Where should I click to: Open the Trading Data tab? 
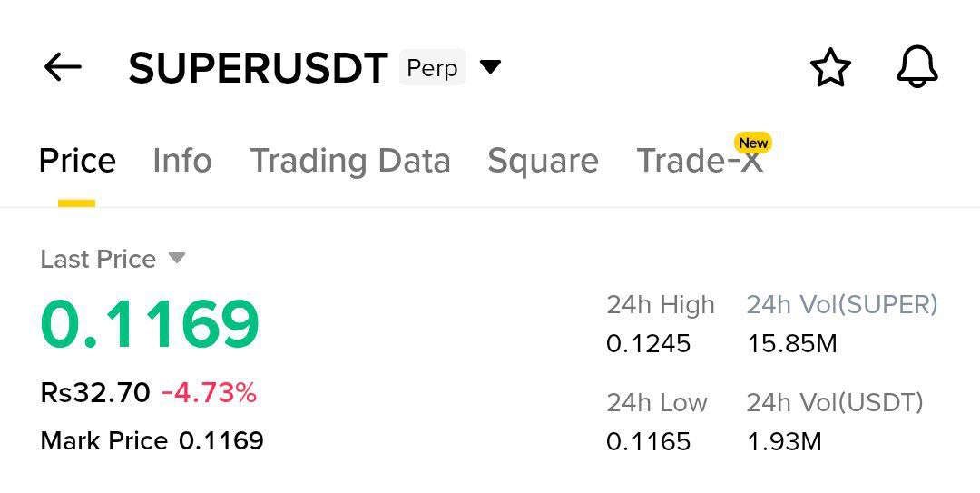(x=350, y=161)
